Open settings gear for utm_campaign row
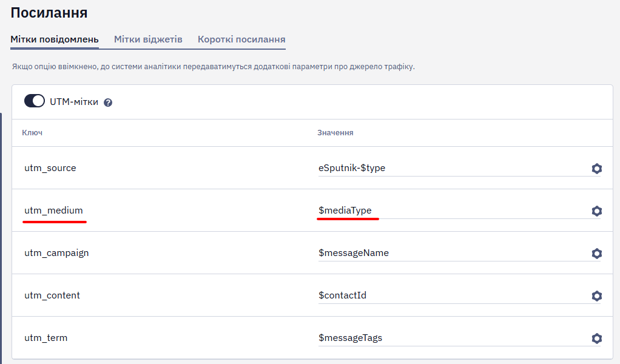Image resolution: width=620 pixels, height=364 pixels. [597, 254]
